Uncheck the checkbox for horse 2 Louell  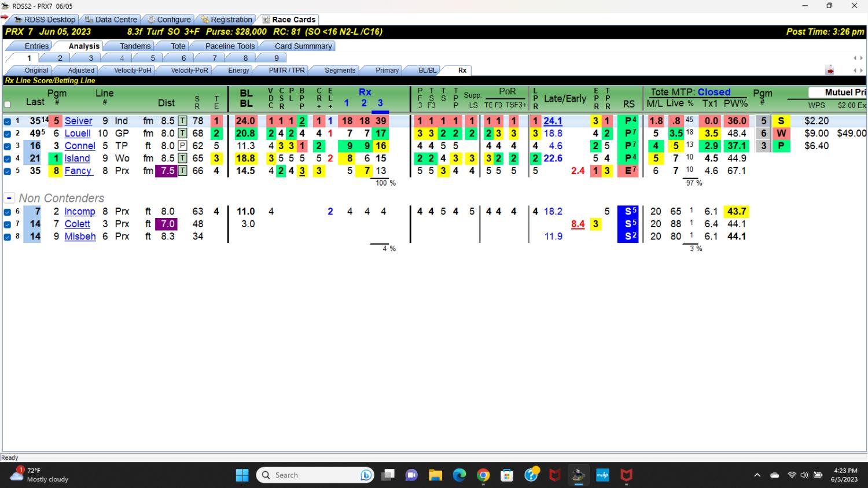pyautogui.click(x=8, y=134)
